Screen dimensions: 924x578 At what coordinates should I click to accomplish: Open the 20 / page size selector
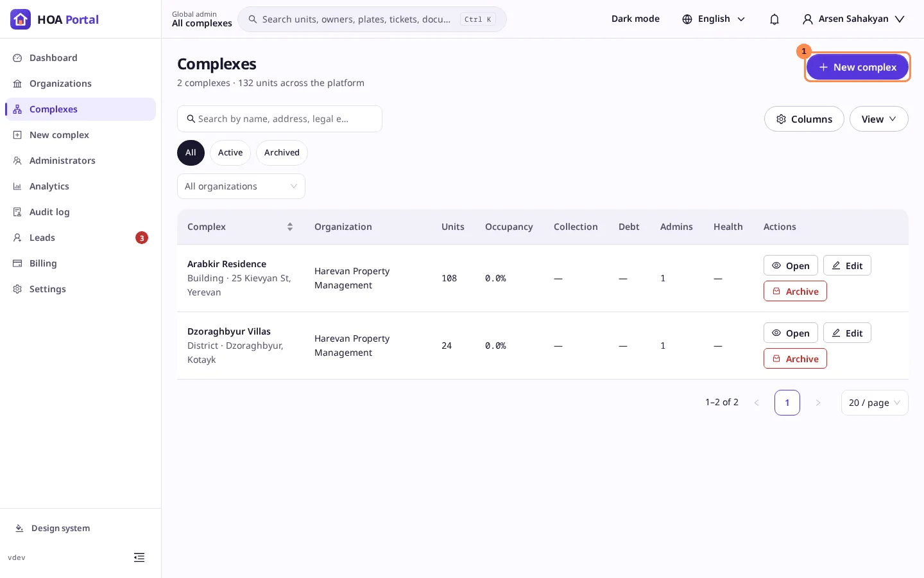pyautogui.click(x=875, y=403)
